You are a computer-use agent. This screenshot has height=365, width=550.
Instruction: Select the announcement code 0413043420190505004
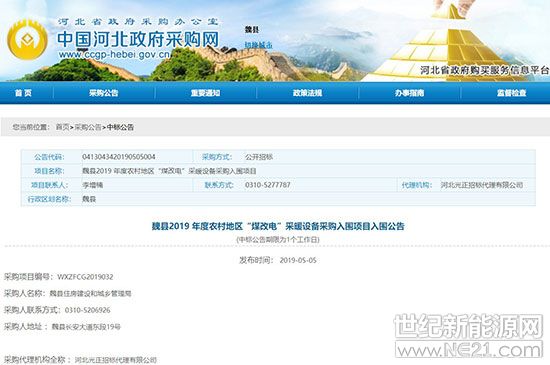click(119, 157)
